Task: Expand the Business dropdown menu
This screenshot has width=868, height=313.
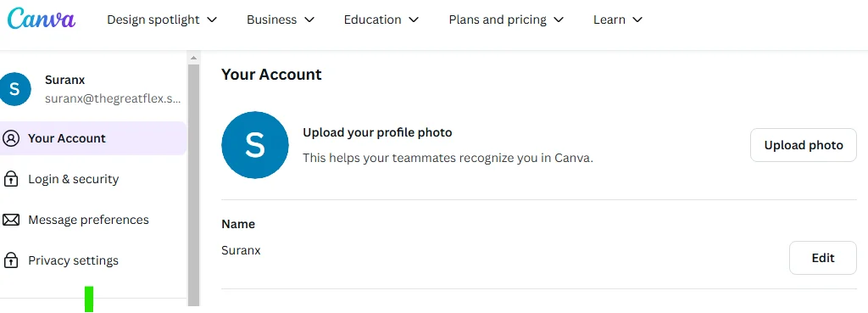Action: pyautogui.click(x=281, y=20)
